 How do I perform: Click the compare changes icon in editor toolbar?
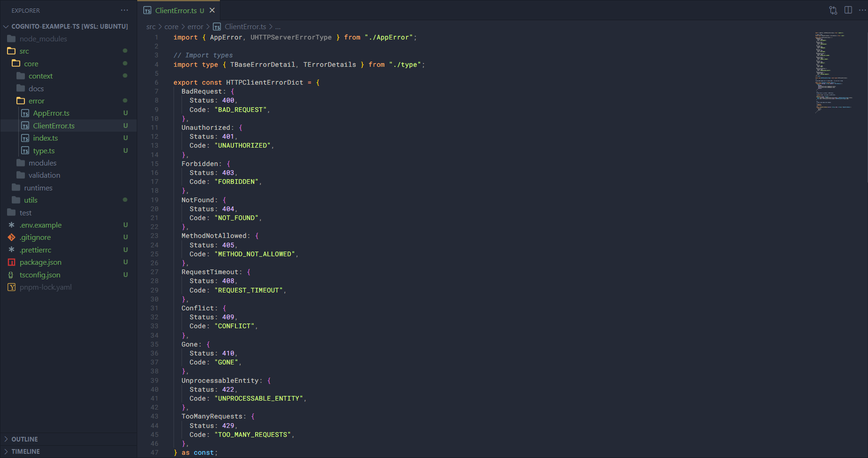(833, 10)
